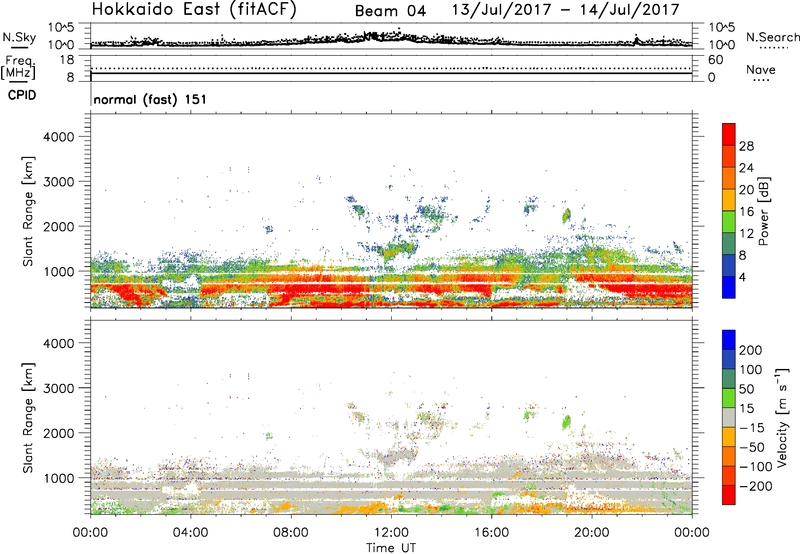Viewport: 800px width, 554px height.
Task: Pick the light green power colorbar segment
Action: (729, 222)
